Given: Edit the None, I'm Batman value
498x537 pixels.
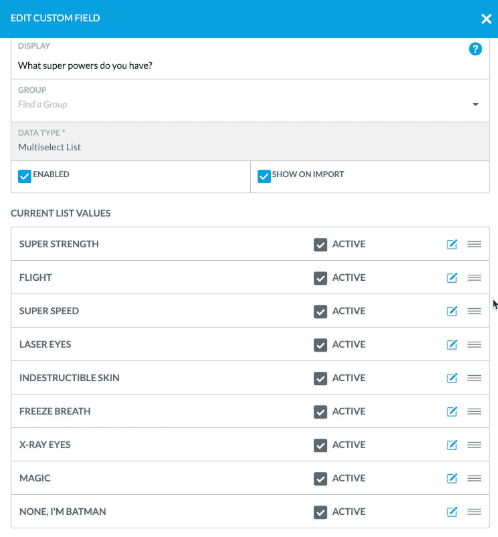Looking at the screenshot, I should pos(452,512).
